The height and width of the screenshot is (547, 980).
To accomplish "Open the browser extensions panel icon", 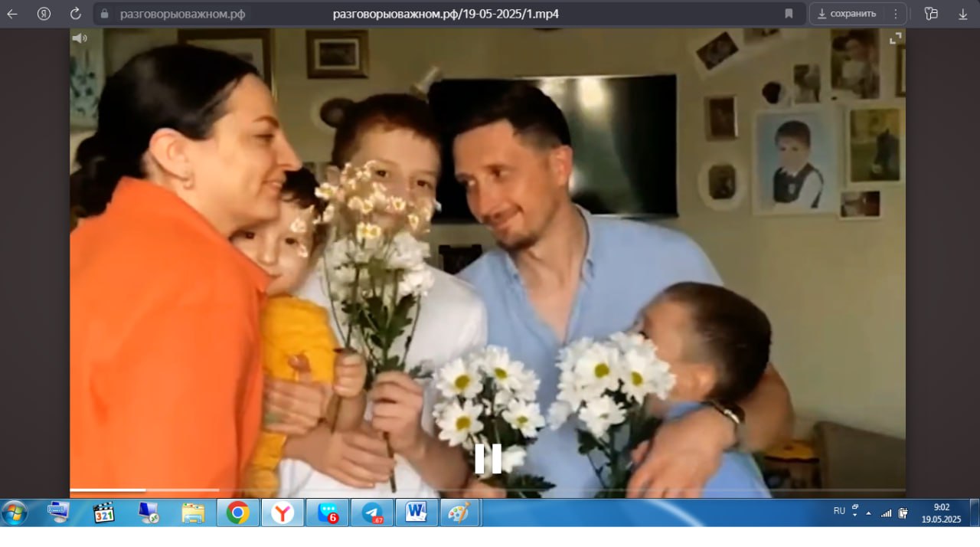I will coord(931,14).
